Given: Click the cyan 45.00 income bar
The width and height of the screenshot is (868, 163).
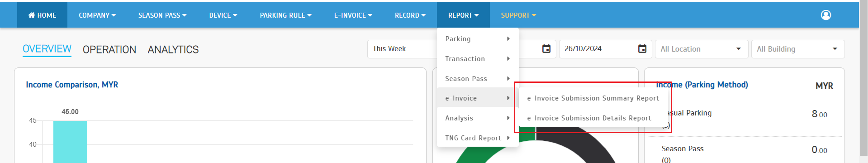Looking at the screenshot, I should 70,142.
